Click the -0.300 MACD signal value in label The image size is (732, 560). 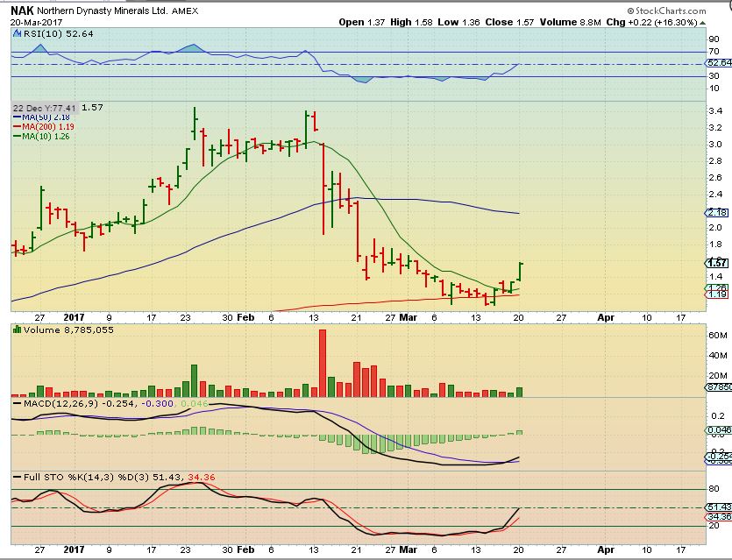coord(156,403)
